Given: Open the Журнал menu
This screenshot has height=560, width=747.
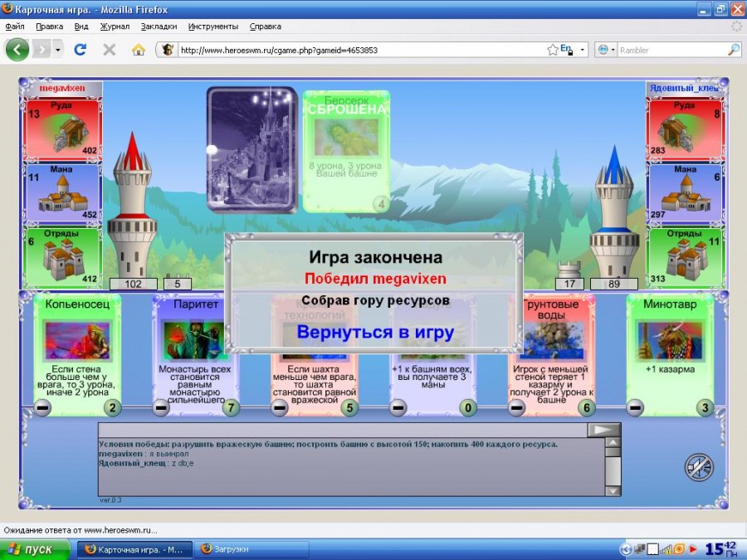Looking at the screenshot, I should click(115, 27).
